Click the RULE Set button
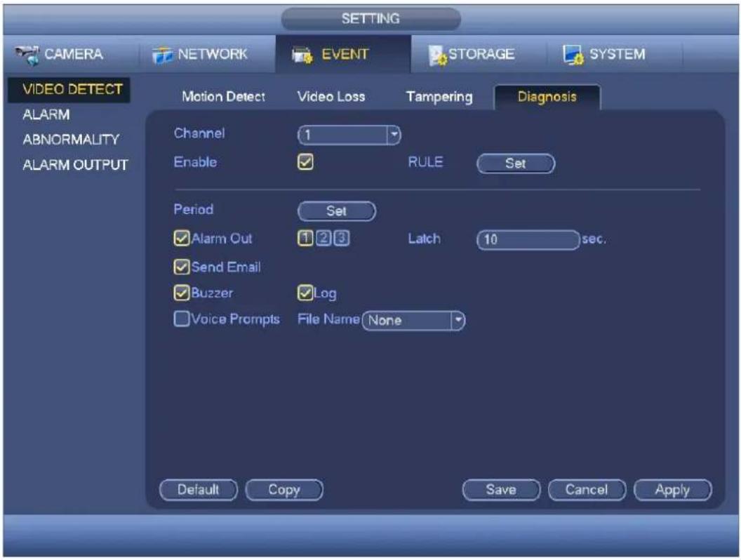 point(516,164)
